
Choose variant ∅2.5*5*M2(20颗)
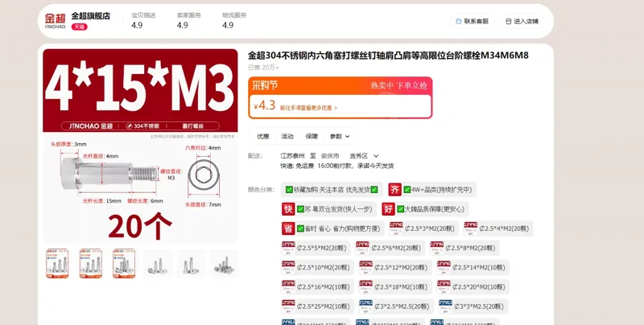coord(316,248)
